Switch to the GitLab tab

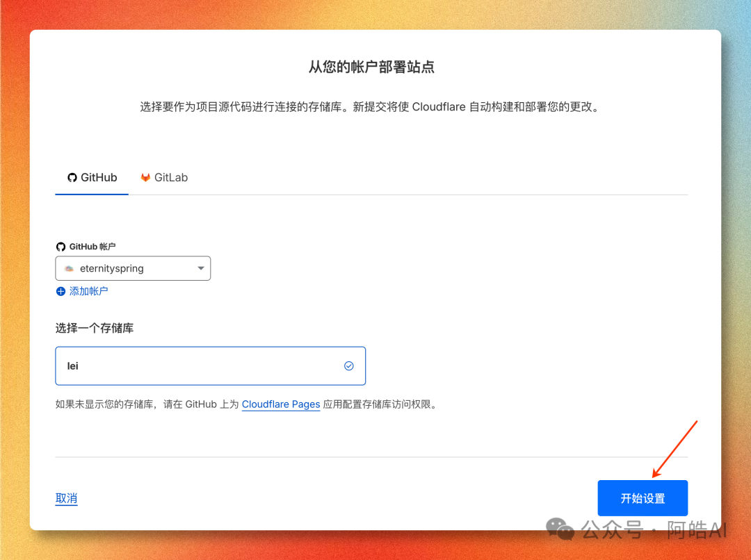(x=164, y=178)
